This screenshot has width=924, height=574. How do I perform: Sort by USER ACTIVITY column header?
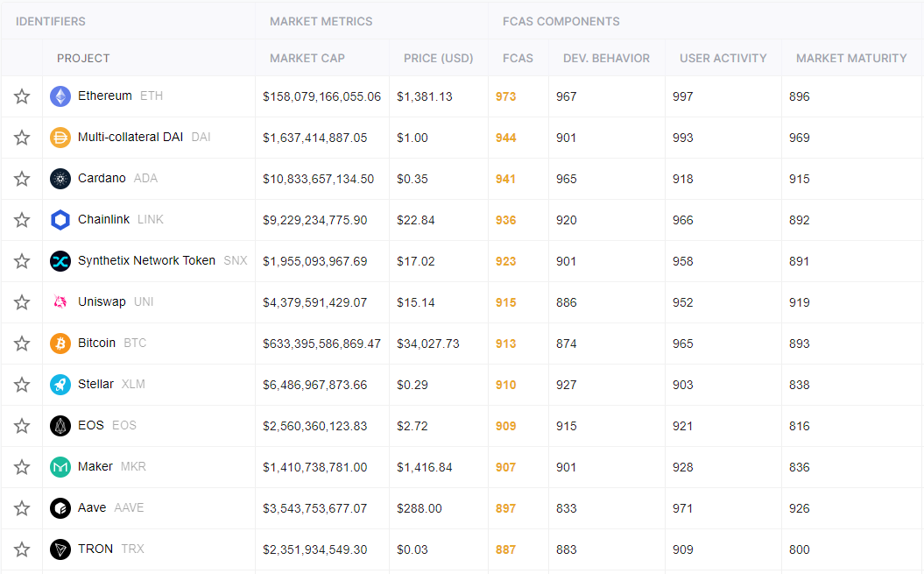723,59
